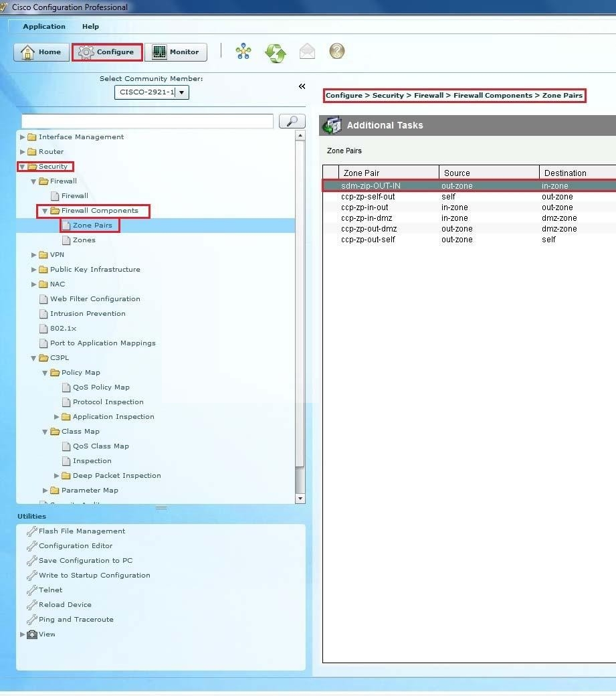Viewport: 616px width, 696px height.
Task: Open the envelope feedback icon
Action: (x=307, y=52)
